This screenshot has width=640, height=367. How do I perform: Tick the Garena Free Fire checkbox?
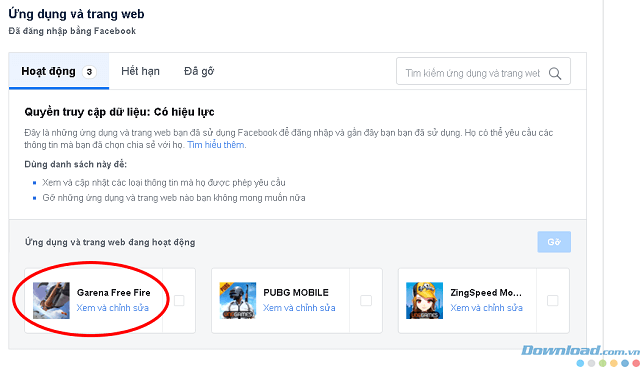pos(179,300)
